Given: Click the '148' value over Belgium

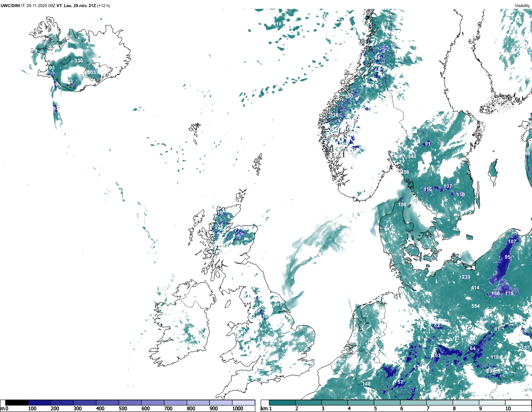Looking at the screenshot, I should [366, 384].
